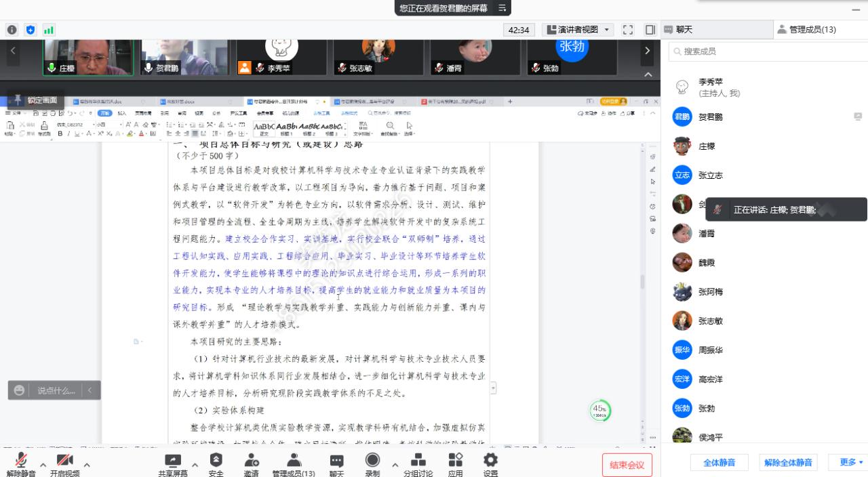Click 结束会议 end meeting button
Viewport: 868px width, 477px height.
pyautogui.click(x=627, y=465)
